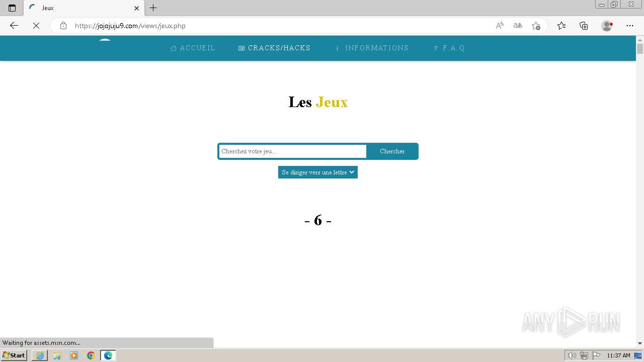This screenshot has height=362, width=644.
Task: Open the F.A.Q page
Action: 449,48
